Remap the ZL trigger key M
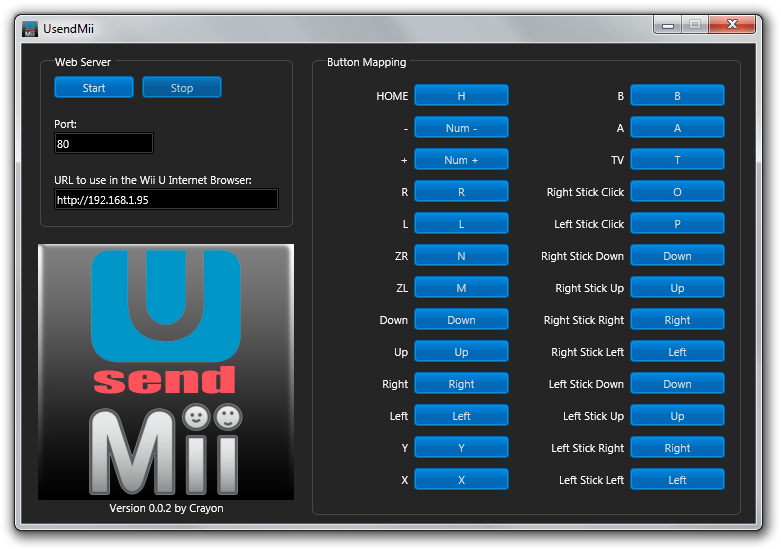 (x=461, y=287)
